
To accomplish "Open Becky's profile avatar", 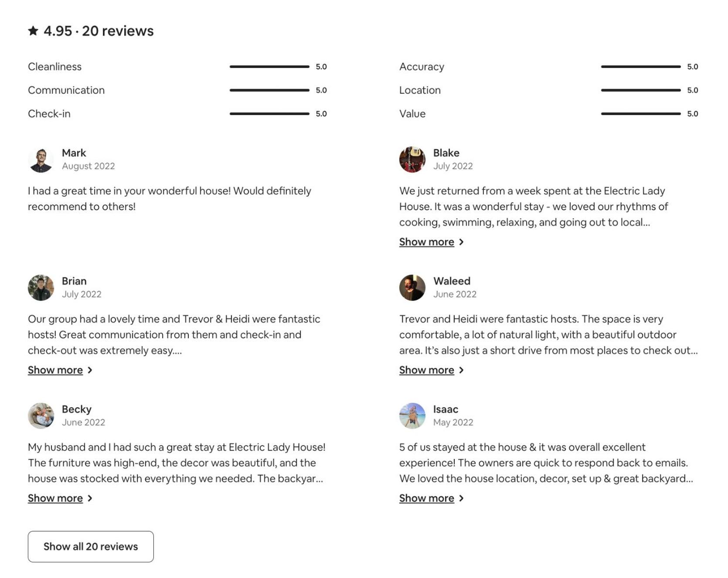I will pyautogui.click(x=41, y=416).
